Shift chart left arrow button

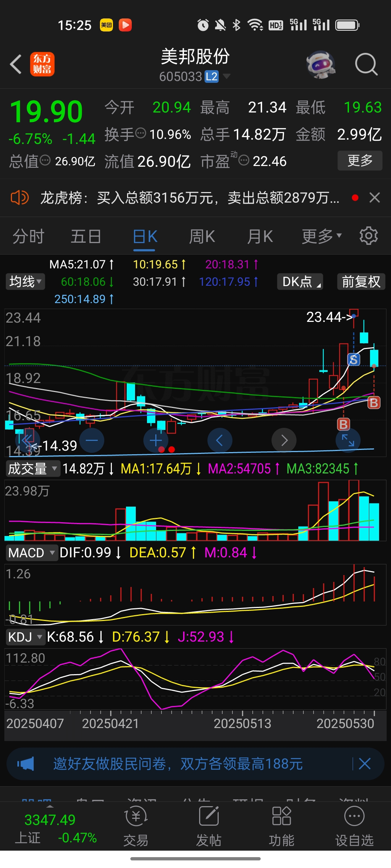pos(220,441)
